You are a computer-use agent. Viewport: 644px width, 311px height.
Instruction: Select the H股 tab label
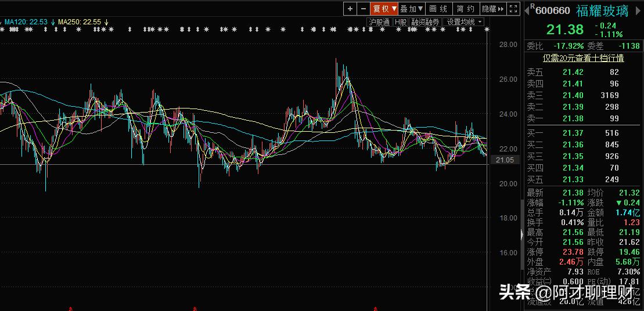401,22
